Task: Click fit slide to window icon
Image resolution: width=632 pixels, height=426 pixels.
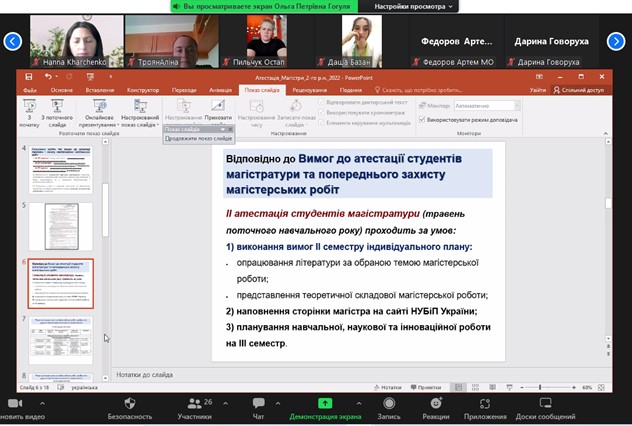Action: point(601,387)
